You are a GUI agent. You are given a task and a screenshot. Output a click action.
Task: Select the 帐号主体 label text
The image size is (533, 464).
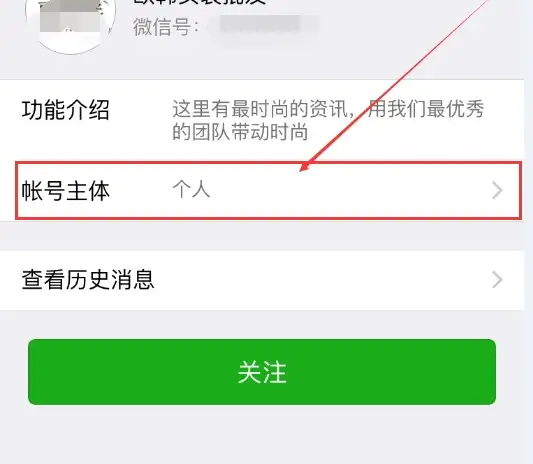click(66, 191)
